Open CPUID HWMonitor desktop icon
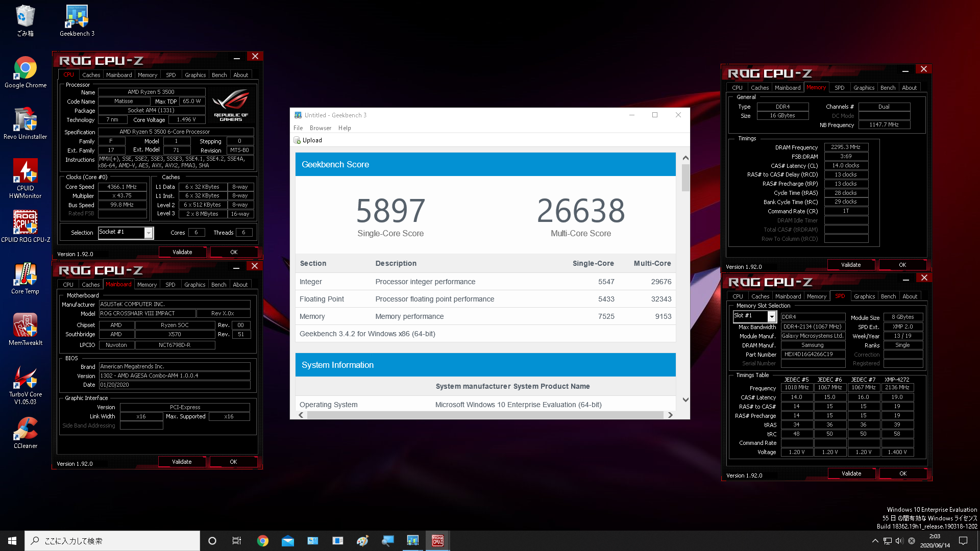980x551 pixels. point(26,179)
